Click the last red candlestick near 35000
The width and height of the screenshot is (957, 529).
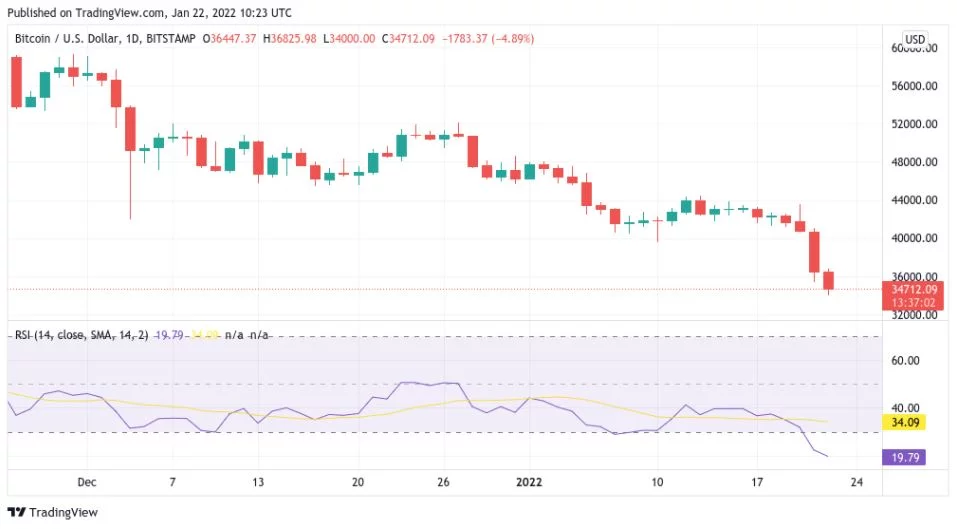click(x=828, y=281)
